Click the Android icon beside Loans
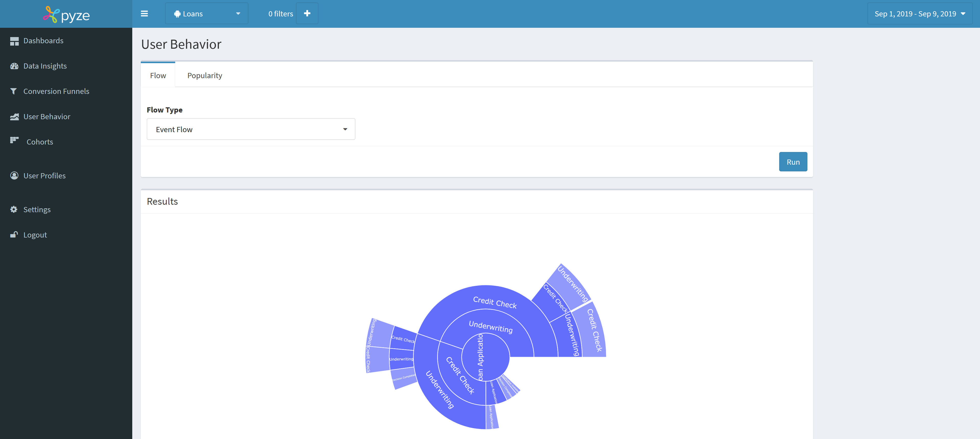The height and width of the screenshot is (439, 980). tap(177, 14)
